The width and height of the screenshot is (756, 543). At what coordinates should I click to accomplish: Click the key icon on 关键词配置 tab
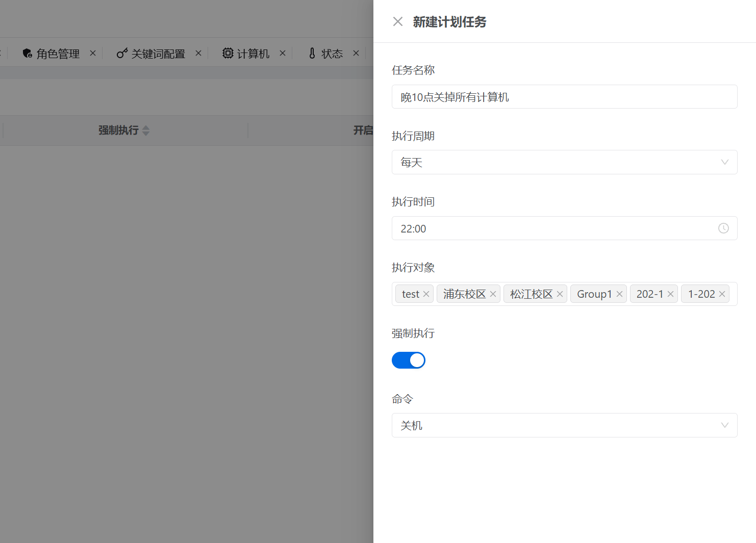pos(121,53)
